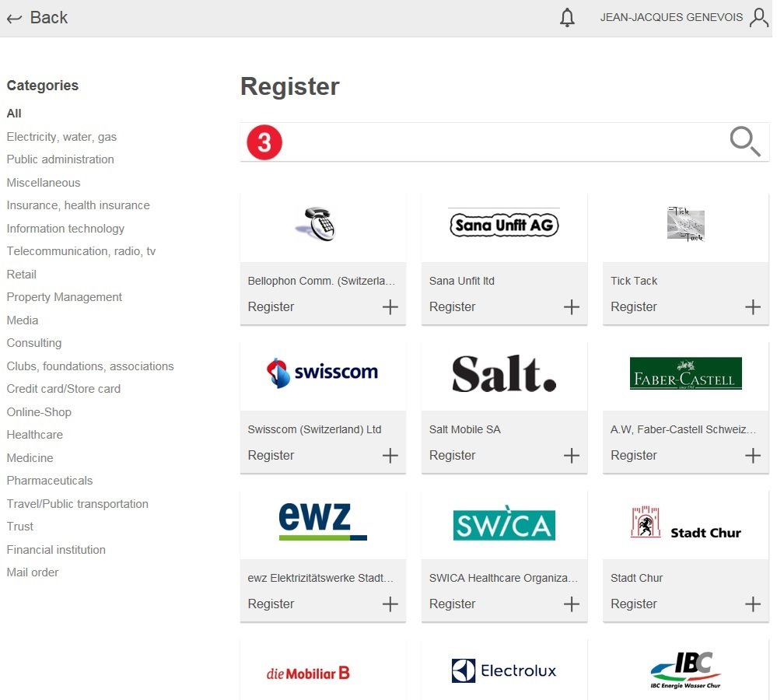
Task: Select the Consulting category
Action: pyautogui.click(x=34, y=343)
